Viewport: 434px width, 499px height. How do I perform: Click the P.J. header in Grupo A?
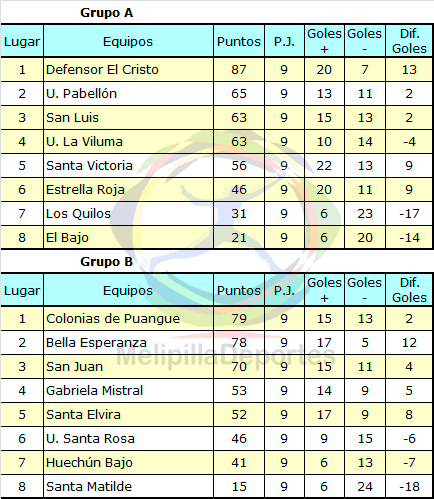click(284, 41)
